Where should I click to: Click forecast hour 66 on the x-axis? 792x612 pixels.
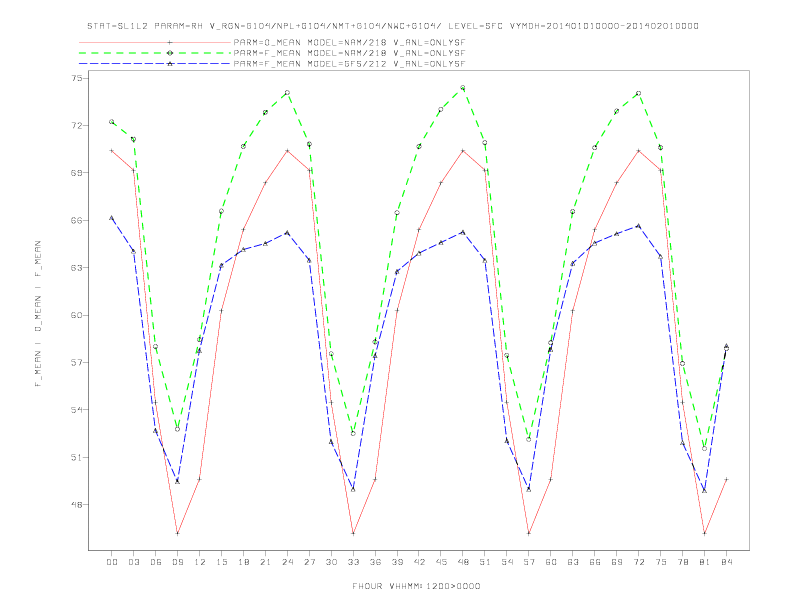pos(595,562)
